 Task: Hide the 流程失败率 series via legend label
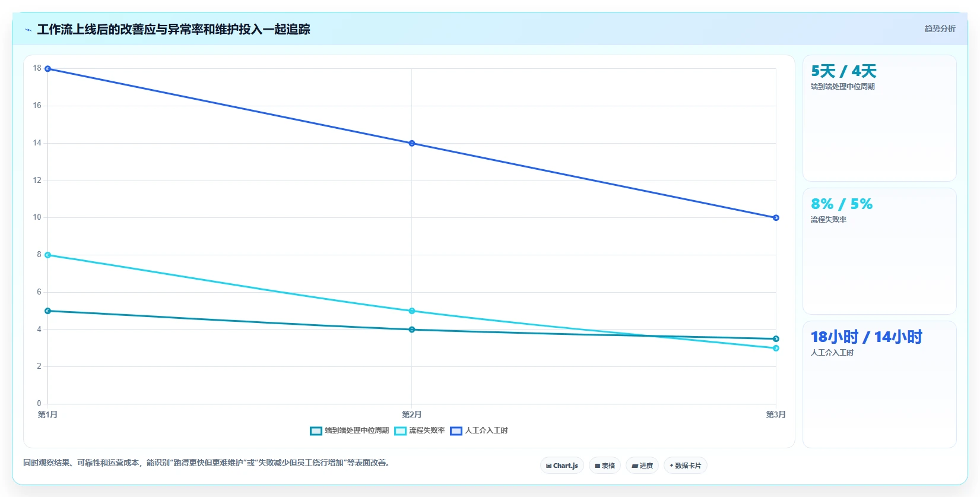(427, 430)
